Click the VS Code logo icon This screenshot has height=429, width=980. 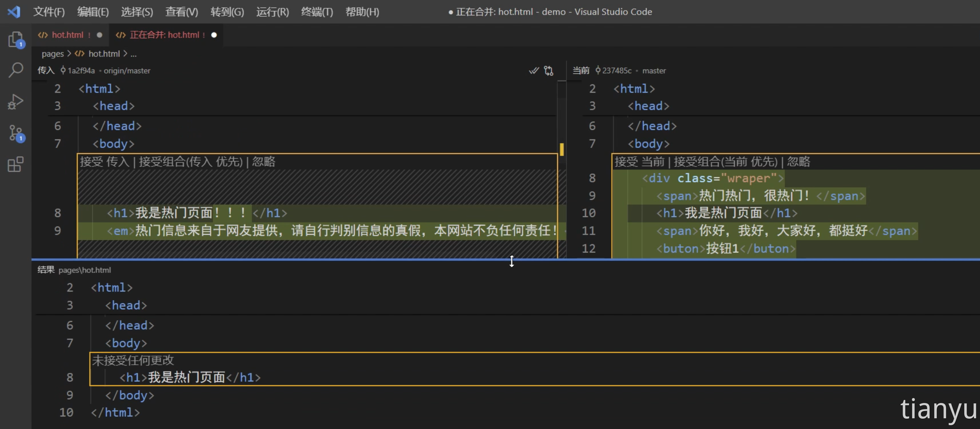14,12
